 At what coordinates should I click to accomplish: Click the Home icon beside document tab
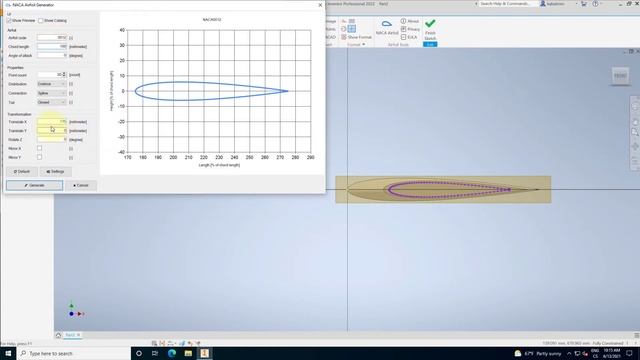coord(58,335)
